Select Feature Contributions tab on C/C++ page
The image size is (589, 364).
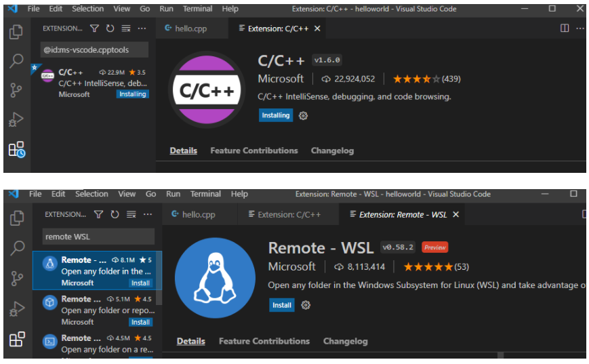pos(254,150)
